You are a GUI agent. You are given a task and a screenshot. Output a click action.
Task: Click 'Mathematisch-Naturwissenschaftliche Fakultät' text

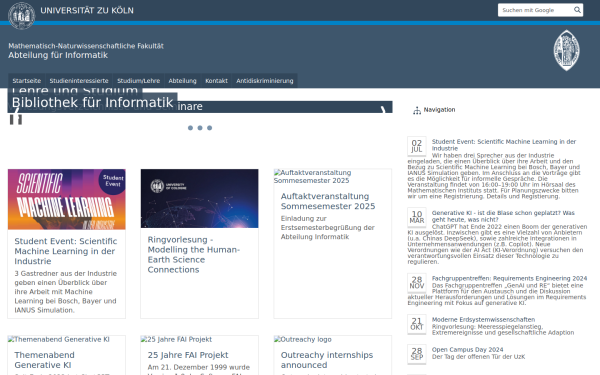click(x=86, y=46)
